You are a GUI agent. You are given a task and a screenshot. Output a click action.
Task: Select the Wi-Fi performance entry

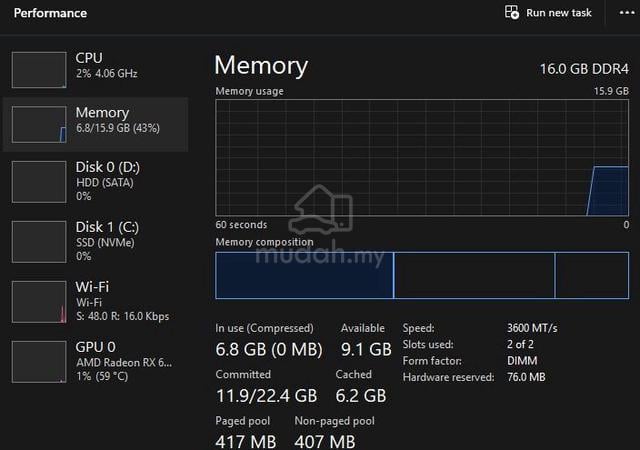click(x=96, y=301)
